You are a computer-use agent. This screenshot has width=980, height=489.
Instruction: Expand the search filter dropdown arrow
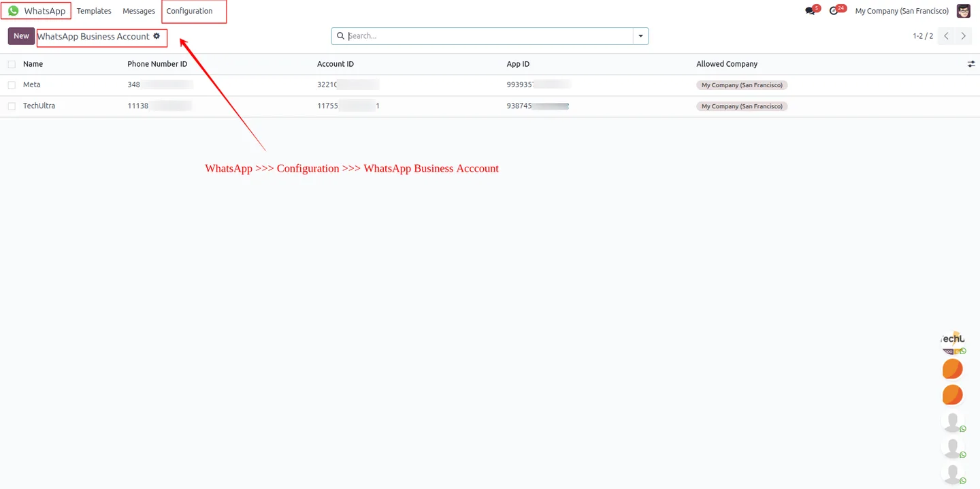pyautogui.click(x=640, y=36)
